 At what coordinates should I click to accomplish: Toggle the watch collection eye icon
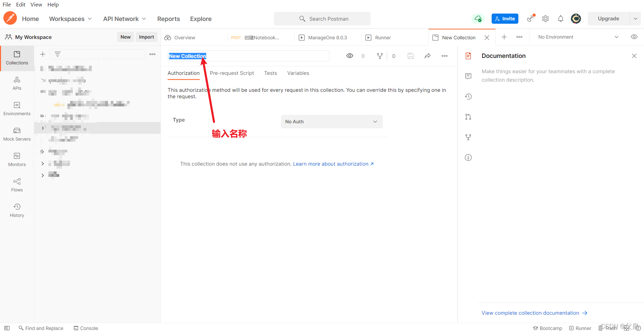[x=350, y=56]
